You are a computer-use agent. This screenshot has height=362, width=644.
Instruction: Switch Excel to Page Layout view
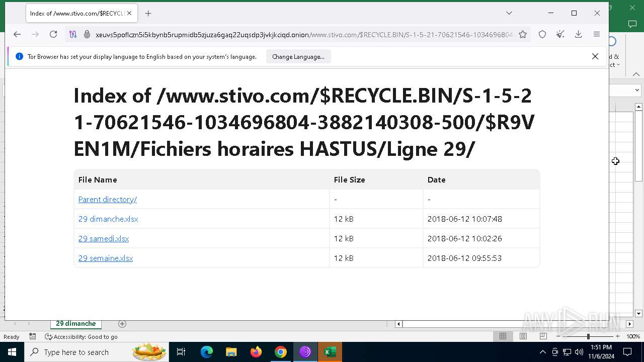click(x=523, y=336)
